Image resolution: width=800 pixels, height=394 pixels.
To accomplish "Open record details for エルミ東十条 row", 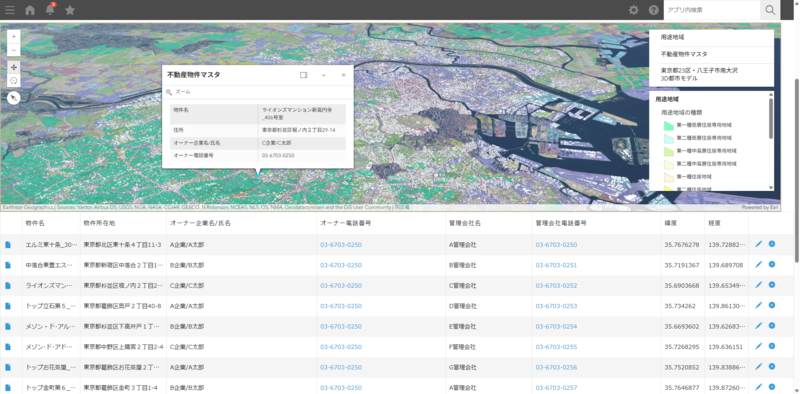I will [8, 245].
